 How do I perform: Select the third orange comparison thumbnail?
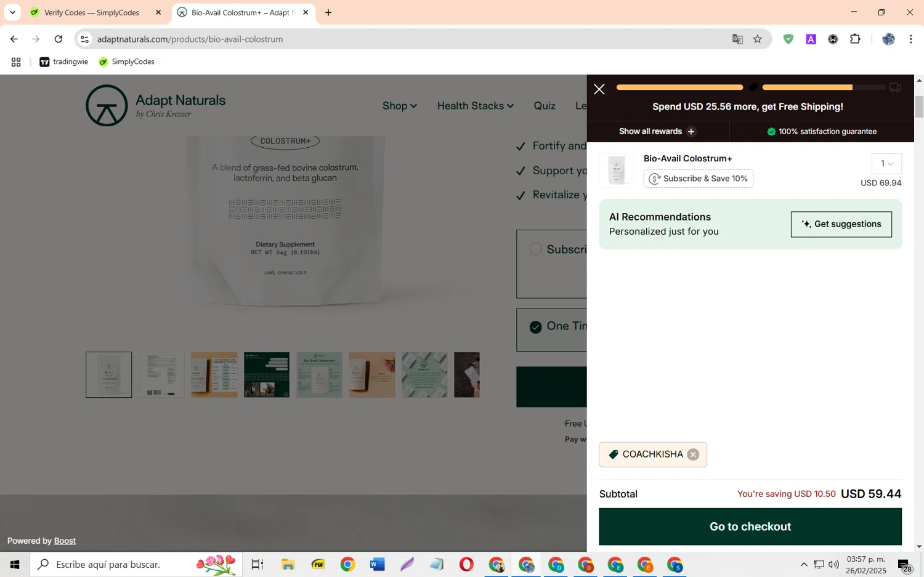(x=214, y=375)
